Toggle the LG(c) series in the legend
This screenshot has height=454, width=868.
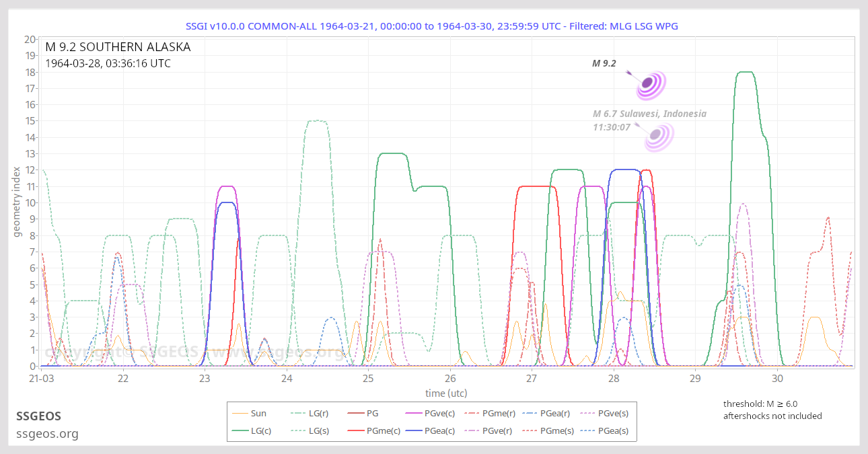point(251,430)
